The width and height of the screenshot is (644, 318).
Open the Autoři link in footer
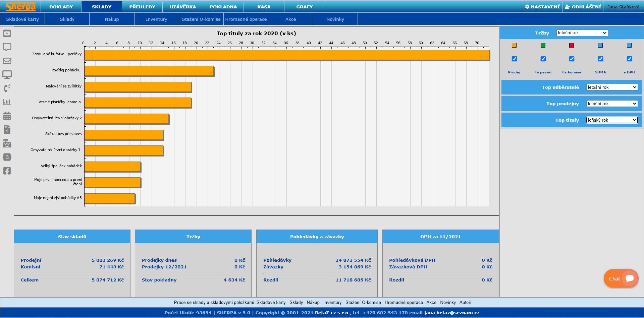(x=465, y=303)
